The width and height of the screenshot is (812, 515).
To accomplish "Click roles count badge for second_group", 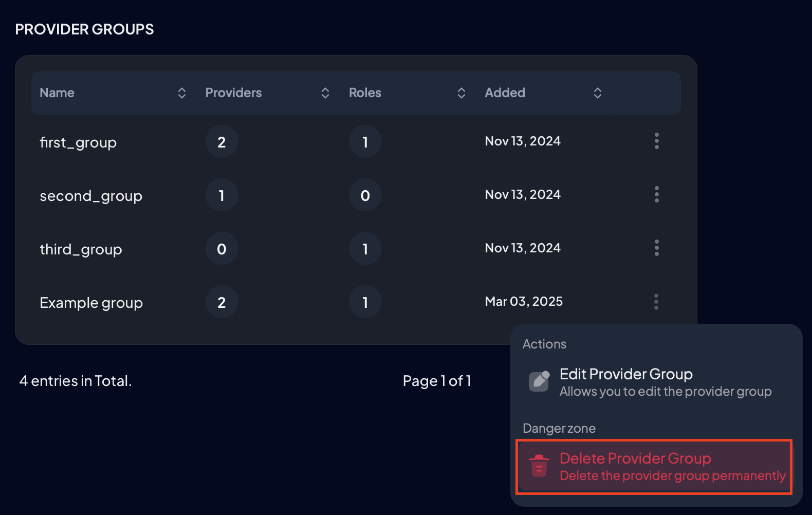I will tap(365, 195).
